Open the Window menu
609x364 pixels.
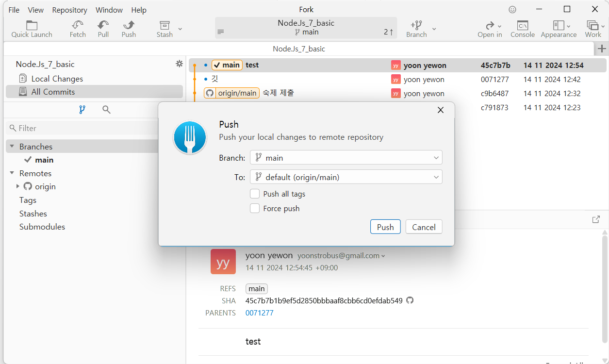coord(109,10)
